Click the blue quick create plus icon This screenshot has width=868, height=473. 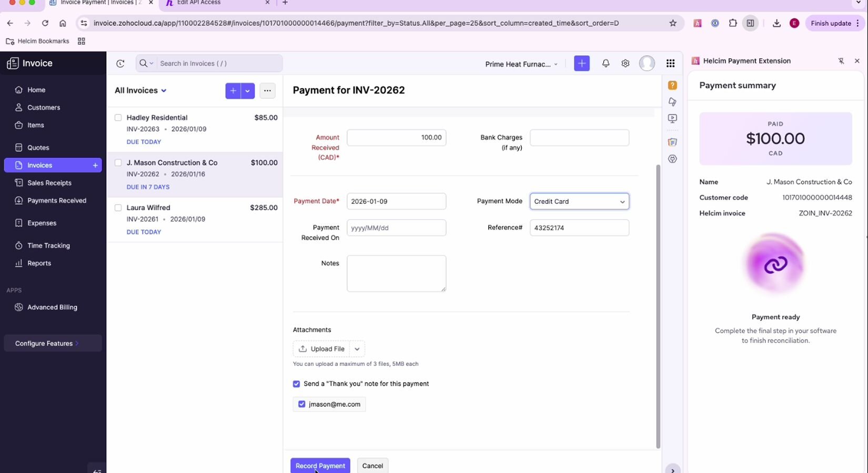pyautogui.click(x=581, y=64)
